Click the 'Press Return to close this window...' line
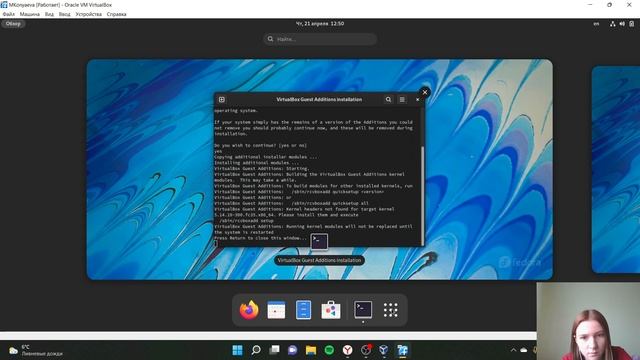The height and width of the screenshot is (360, 640). [260, 238]
